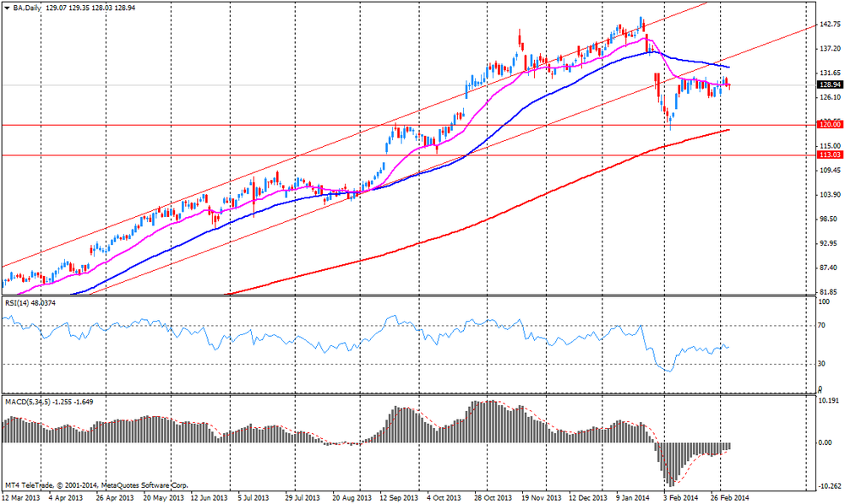845x504 pixels.
Task: Click the RSI scale value 100
Action: (824, 301)
